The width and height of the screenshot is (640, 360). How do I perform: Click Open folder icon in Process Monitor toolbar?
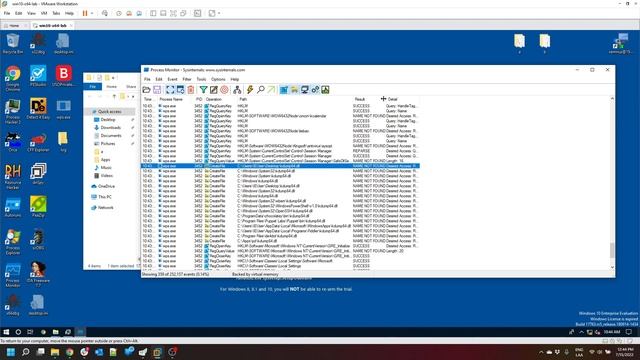point(147,90)
